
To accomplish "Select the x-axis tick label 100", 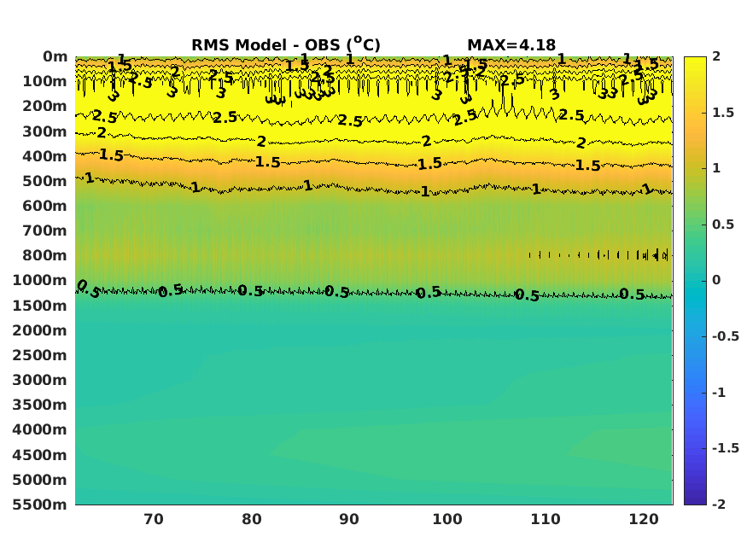I will coord(447,519).
